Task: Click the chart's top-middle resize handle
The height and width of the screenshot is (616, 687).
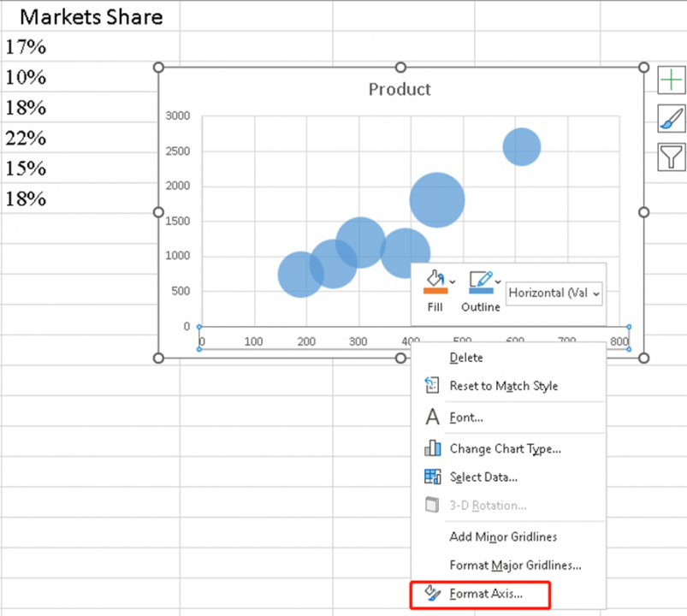Action: click(400, 68)
